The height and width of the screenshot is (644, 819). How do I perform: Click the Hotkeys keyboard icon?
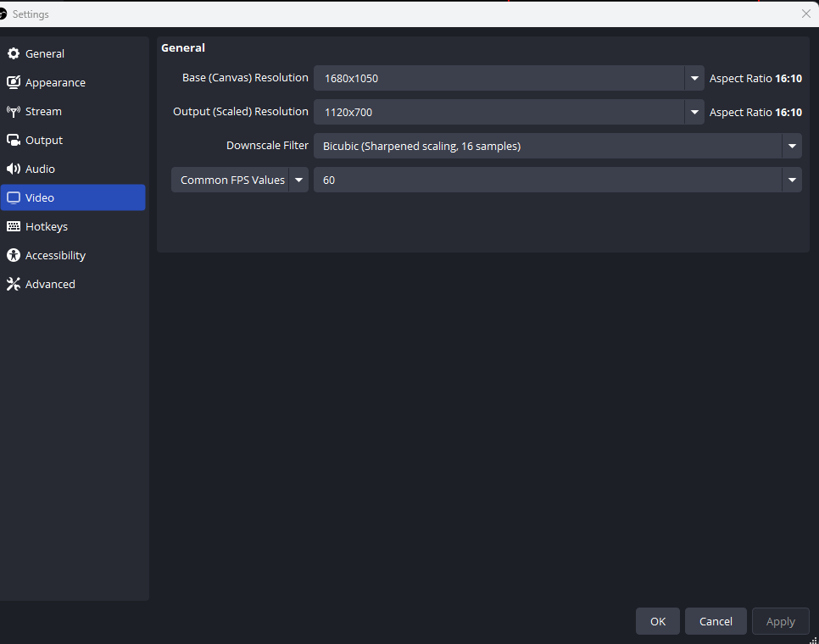click(14, 227)
